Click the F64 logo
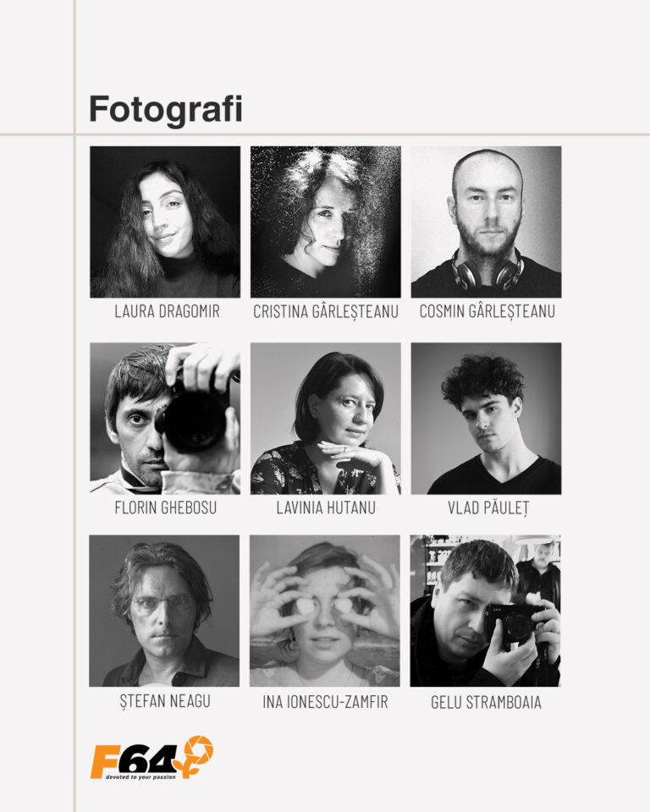 point(151,758)
